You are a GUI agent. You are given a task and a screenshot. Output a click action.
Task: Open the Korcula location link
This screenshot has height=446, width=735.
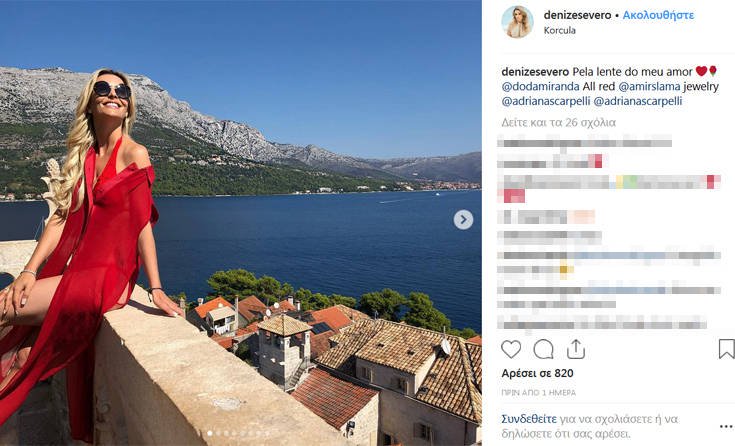pyautogui.click(x=560, y=30)
